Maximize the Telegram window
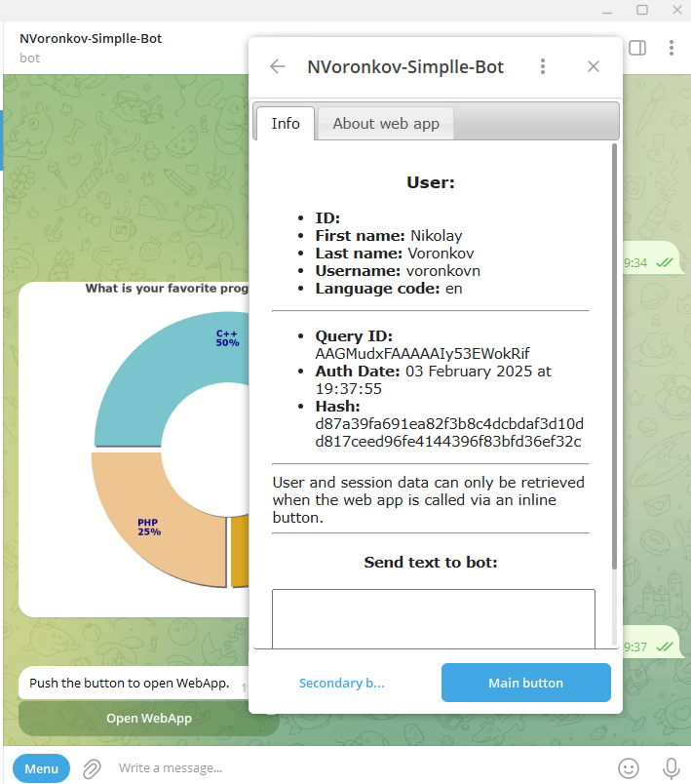 pos(642,10)
